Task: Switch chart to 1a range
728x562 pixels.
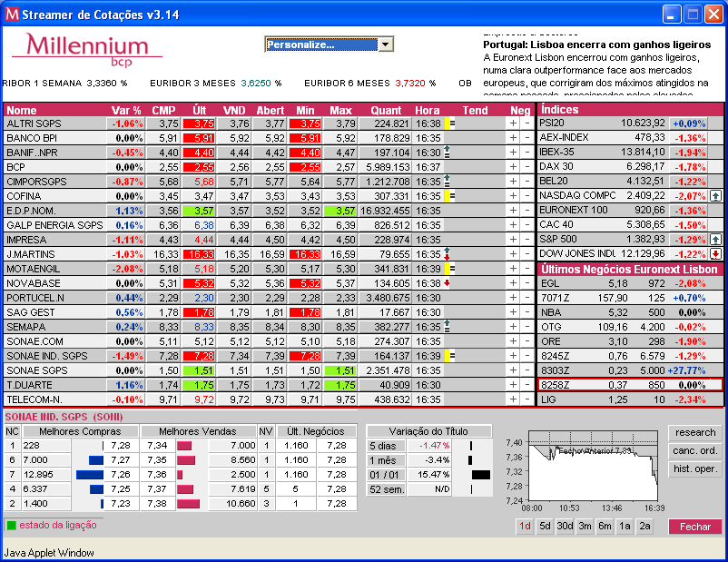Action: click(x=625, y=527)
